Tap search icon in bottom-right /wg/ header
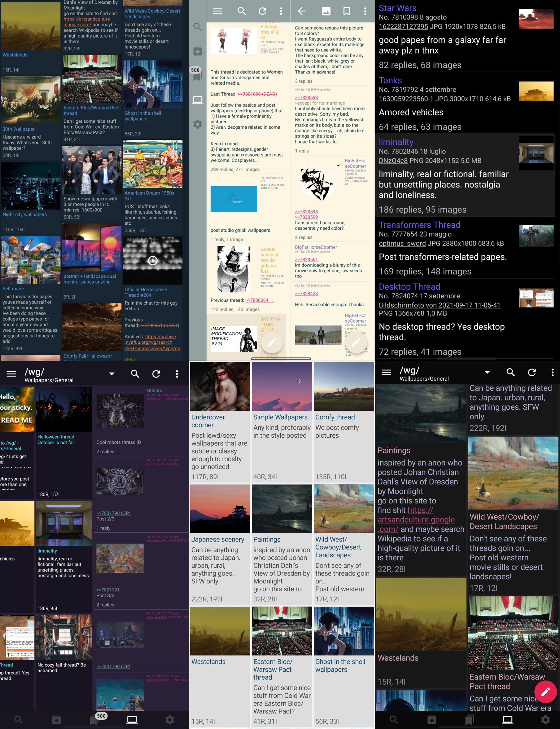This screenshot has height=729, width=560. [x=511, y=372]
